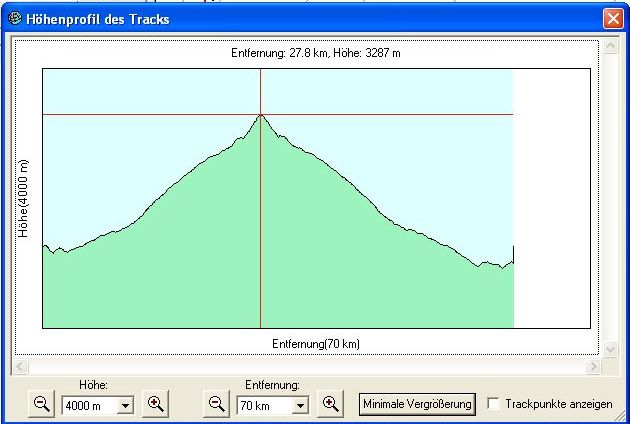Zoom in the Höhe axis
Screen dimensions: 630x424
coord(155,404)
